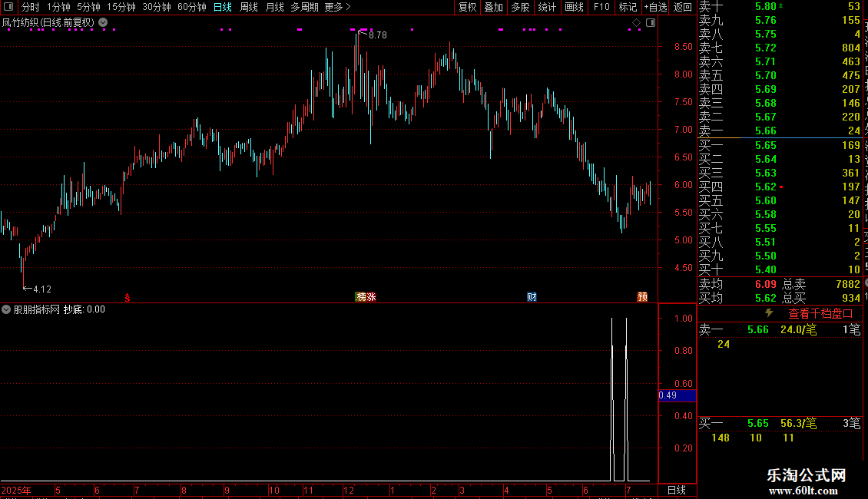The height and width of the screenshot is (499, 868).
Task: Open the 股朋指标网 indicator dropdown arrow
Action: [x=6, y=309]
